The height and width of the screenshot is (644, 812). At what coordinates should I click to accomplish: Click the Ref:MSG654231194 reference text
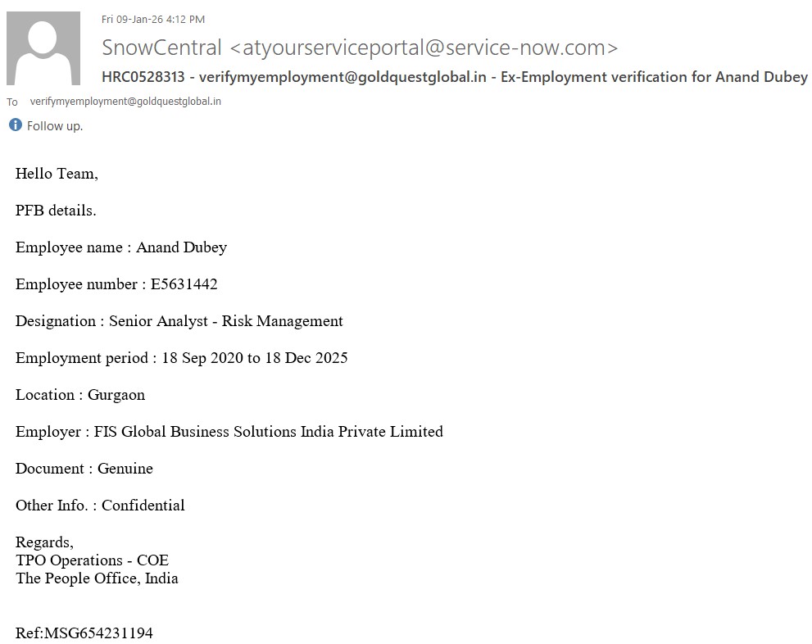click(x=84, y=633)
